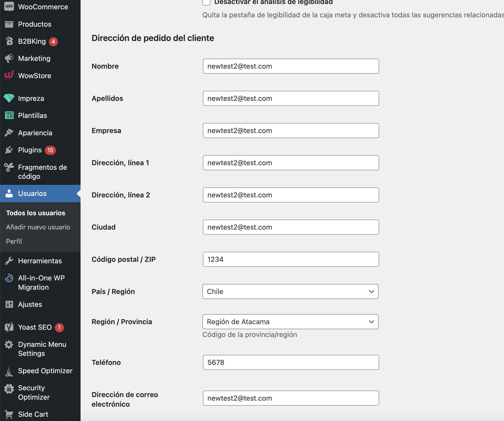
Task: Click into the Código postal / ZIP field
Action: pyautogui.click(x=291, y=259)
